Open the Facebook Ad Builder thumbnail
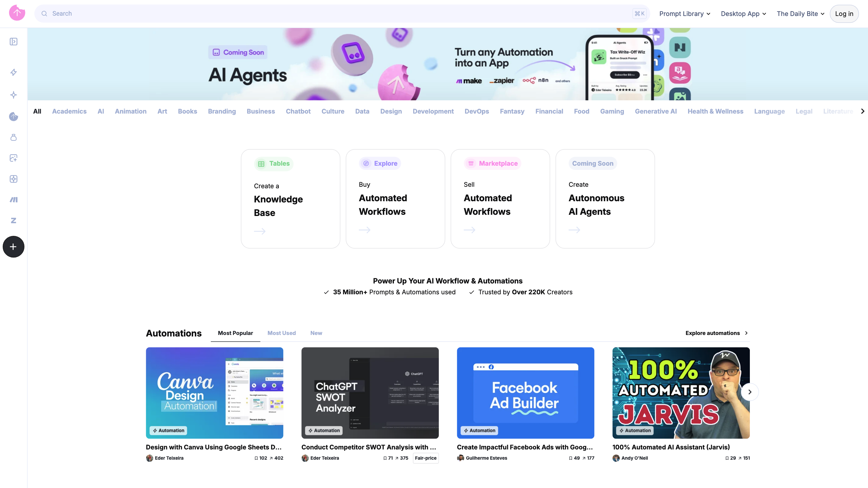This screenshot has width=868, height=488. pos(525,393)
